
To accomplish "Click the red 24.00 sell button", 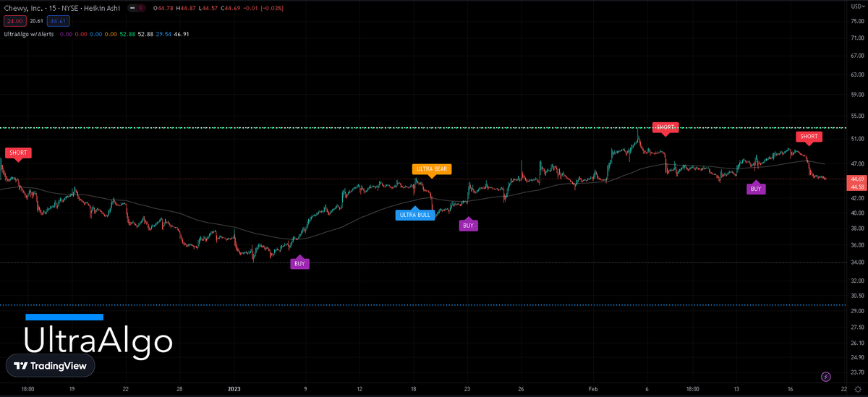I will click(x=14, y=21).
